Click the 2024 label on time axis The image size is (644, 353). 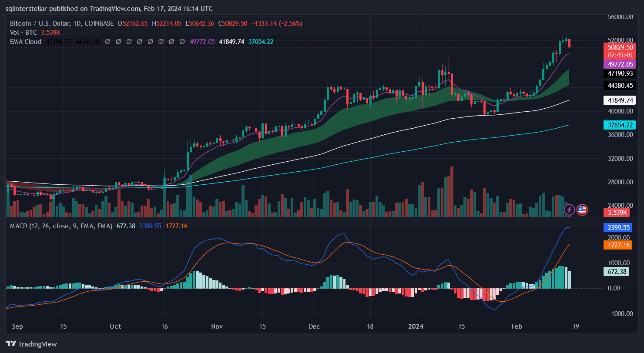[x=416, y=326]
